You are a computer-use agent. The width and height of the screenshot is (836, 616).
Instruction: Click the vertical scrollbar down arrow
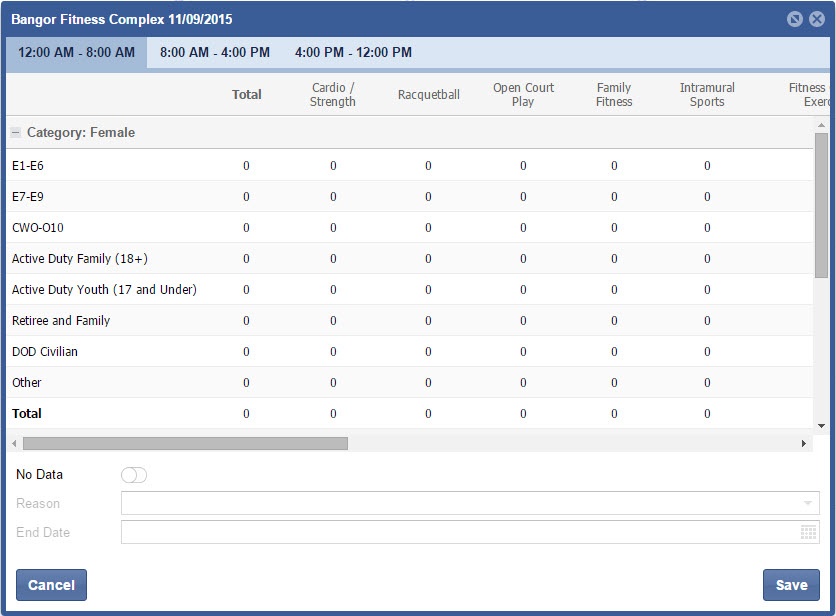pyautogui.click(x=821, y=426)
